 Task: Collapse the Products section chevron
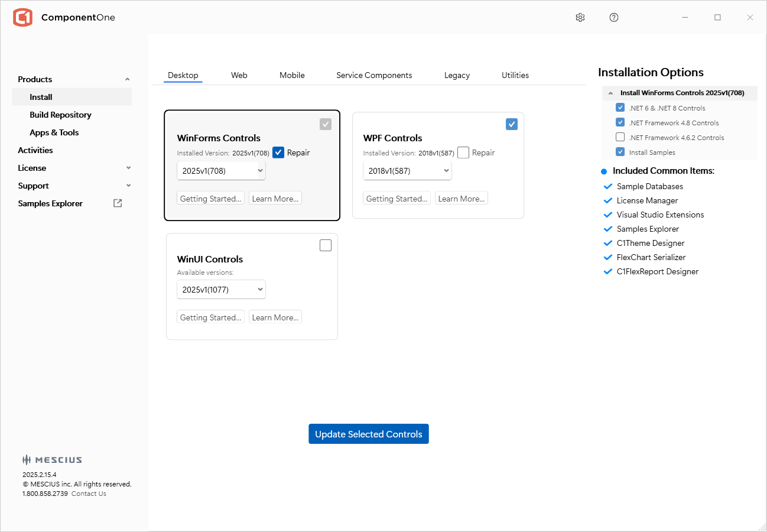128,79
